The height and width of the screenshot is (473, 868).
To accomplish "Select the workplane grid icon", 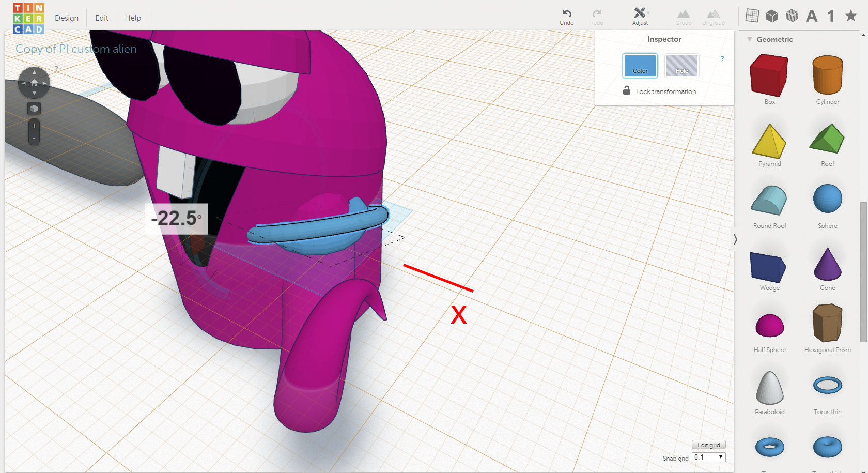I will coord(752,16).
